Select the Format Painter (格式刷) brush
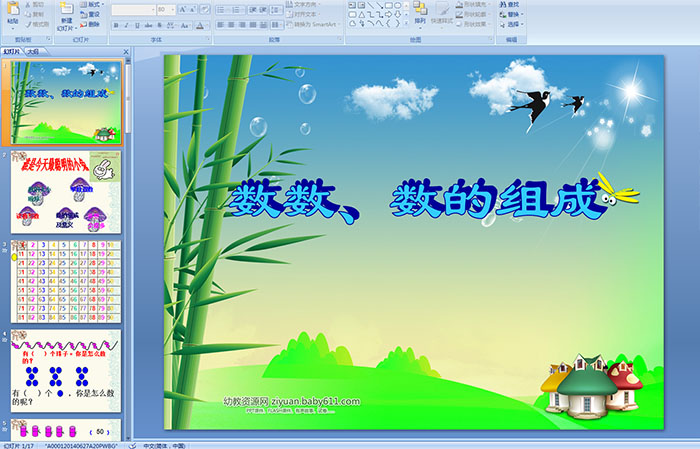700x449 pixels. pyautogui.click(x=28, y=24)
